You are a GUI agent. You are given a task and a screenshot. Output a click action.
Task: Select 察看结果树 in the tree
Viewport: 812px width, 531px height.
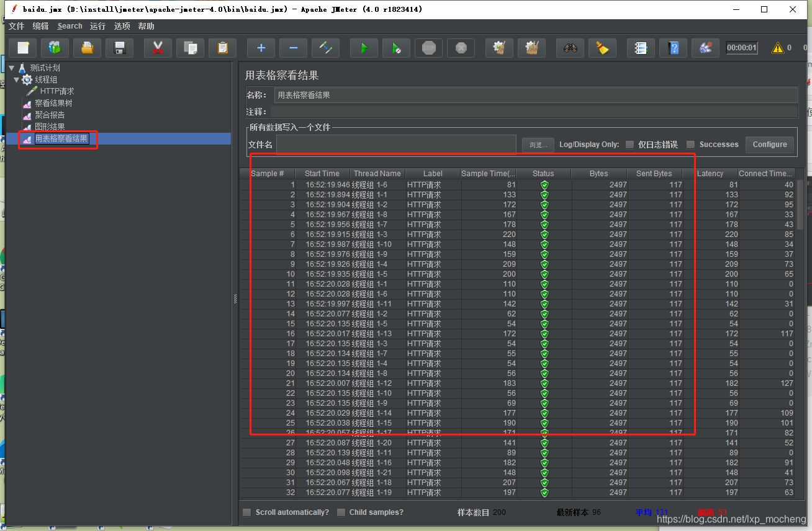53,103
